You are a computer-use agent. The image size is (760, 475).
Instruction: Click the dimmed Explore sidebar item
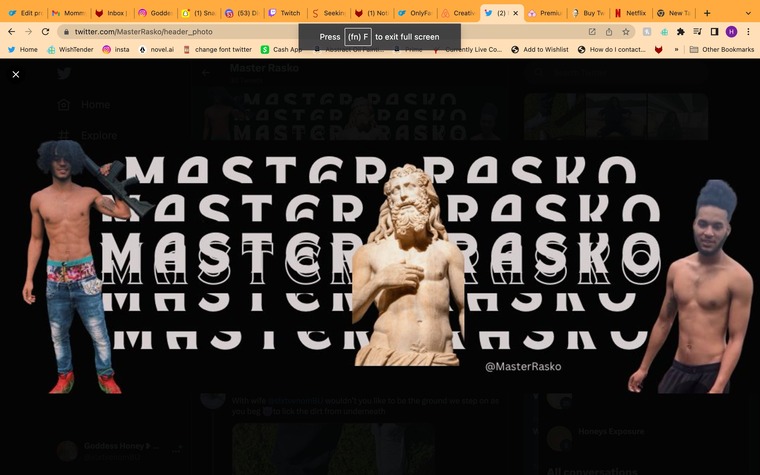[x=87, y=135]
